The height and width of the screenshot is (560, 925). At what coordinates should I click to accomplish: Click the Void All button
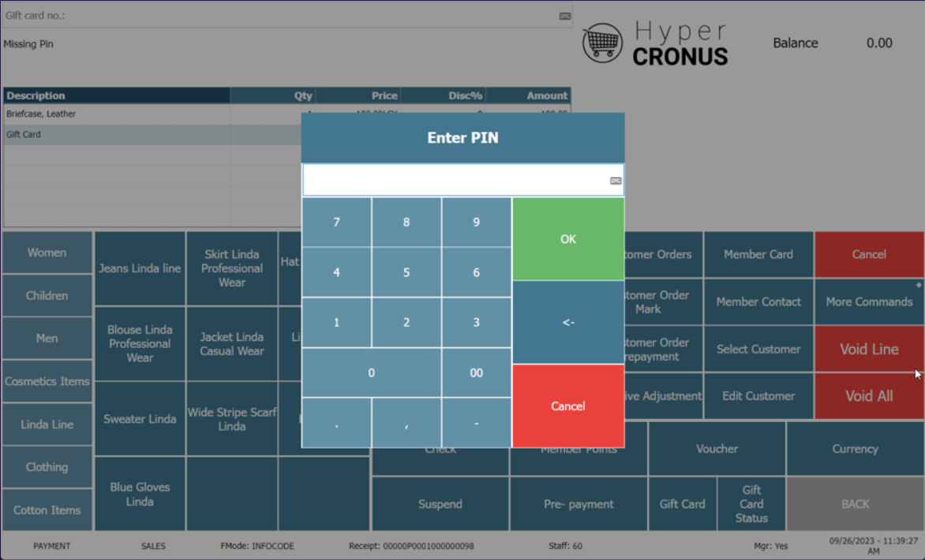(x=869, y=396)
